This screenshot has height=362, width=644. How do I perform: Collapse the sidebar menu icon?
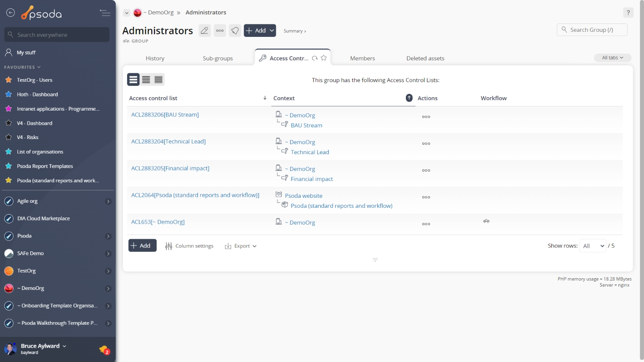pos(105,13)
